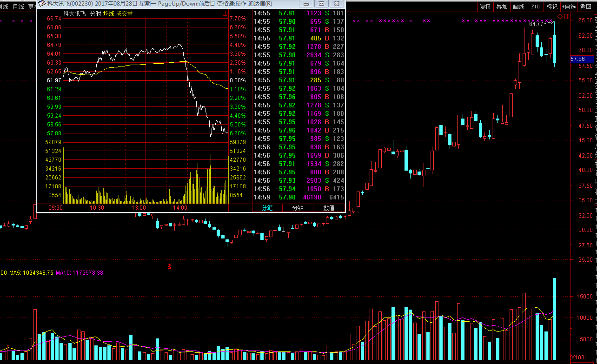Click the 成交量 volume label in popup
This screenshot has width=597, height=364.
(x=125, y=14)
